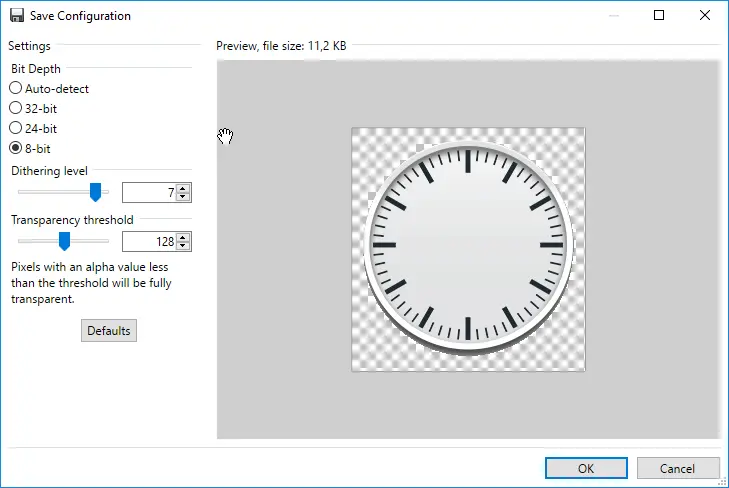
Task: Focus the Transparency threshold value field
Action: pyautogui.click(x=148, y=242)
